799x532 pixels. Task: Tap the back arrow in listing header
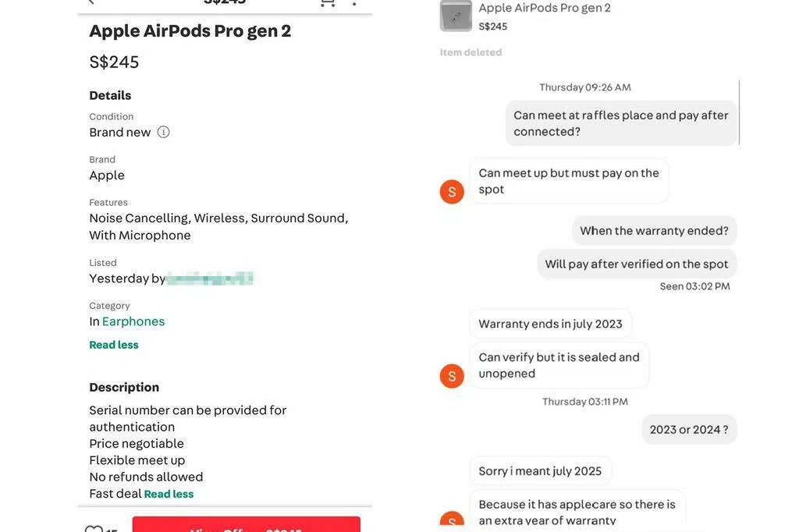[x=90, y=2]
